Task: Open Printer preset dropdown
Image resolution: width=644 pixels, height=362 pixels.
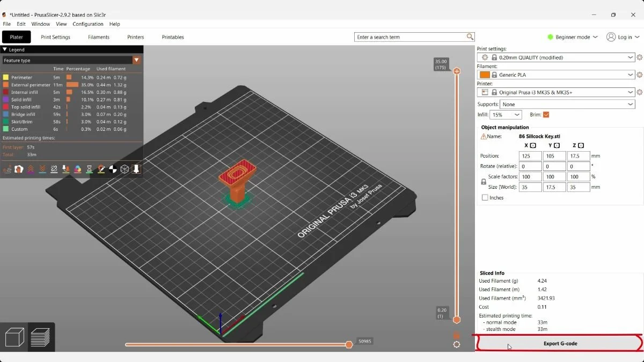Action: [556, 92]
